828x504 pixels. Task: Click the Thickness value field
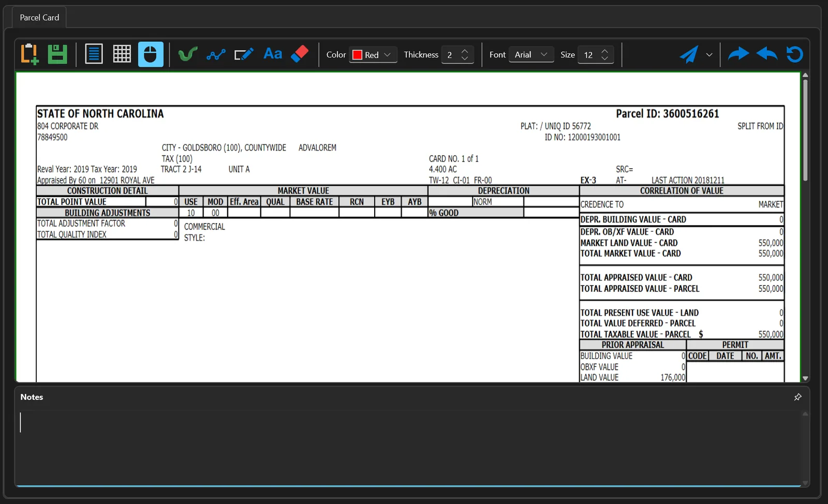click(x=450, y=55)
